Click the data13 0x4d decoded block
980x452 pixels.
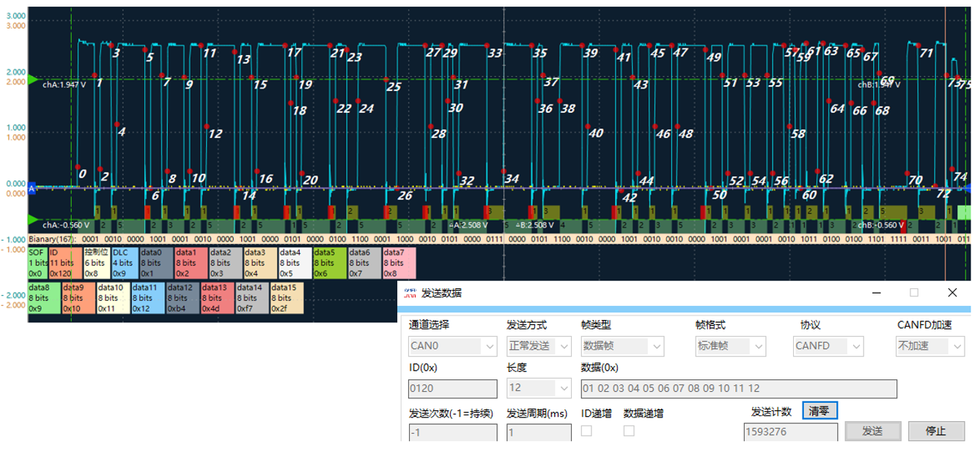(x=218, y=298)
